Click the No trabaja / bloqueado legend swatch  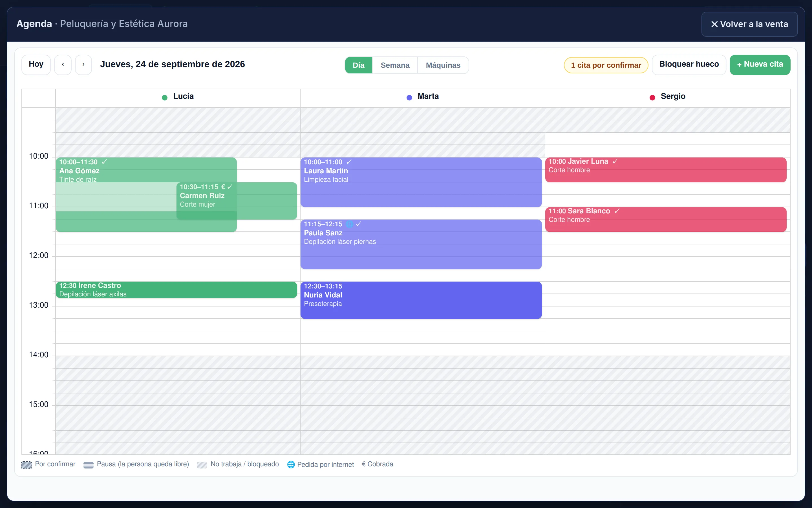[x=202, y=465]
